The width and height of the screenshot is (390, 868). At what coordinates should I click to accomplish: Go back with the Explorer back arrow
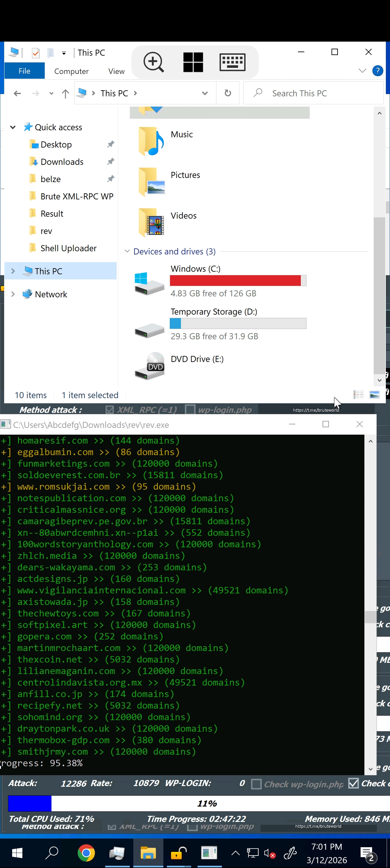17,93
